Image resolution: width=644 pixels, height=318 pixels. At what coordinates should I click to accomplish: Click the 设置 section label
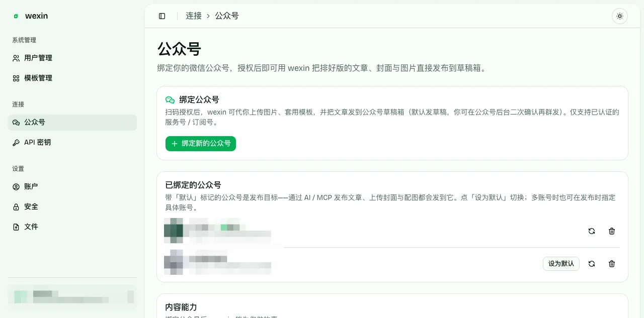[x=18, y=169]
